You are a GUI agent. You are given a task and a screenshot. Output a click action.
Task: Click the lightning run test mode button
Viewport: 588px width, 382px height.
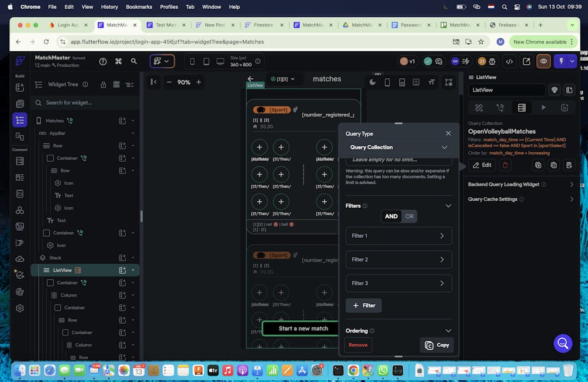[562, 61]
